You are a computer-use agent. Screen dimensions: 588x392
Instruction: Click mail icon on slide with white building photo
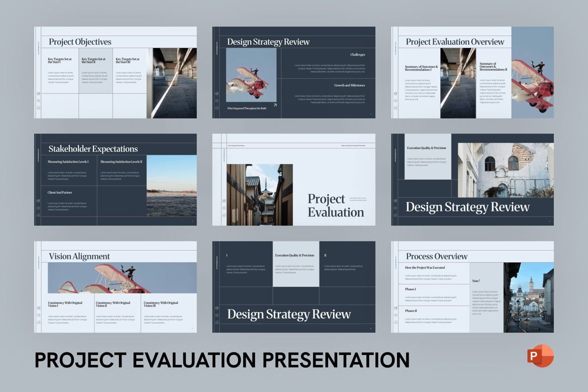pos(395,201)
